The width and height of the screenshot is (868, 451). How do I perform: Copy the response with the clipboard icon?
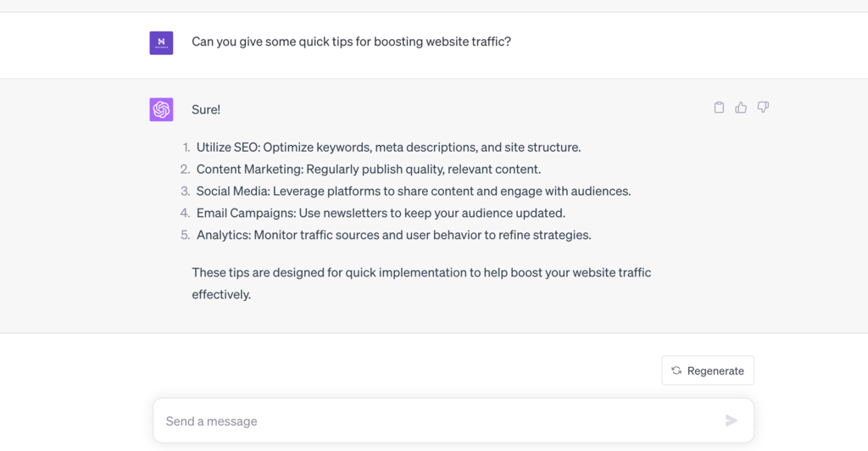719,108
